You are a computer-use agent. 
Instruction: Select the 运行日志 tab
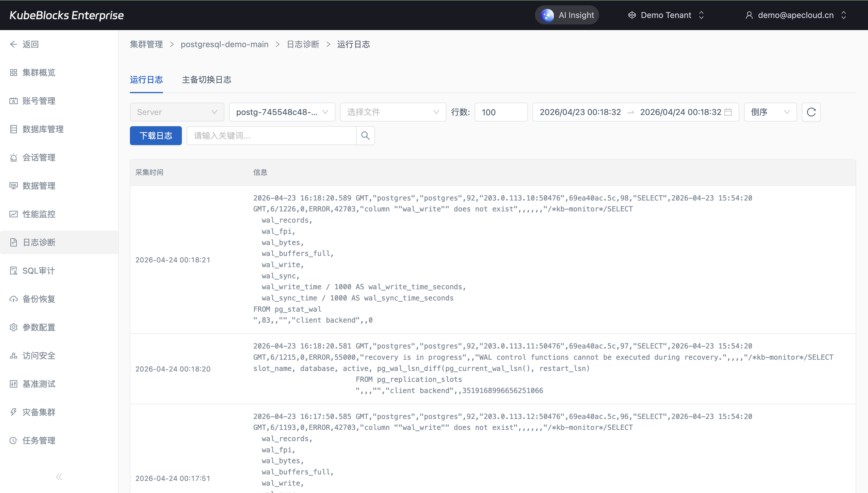pyautogui.click(x=146, y=80)
